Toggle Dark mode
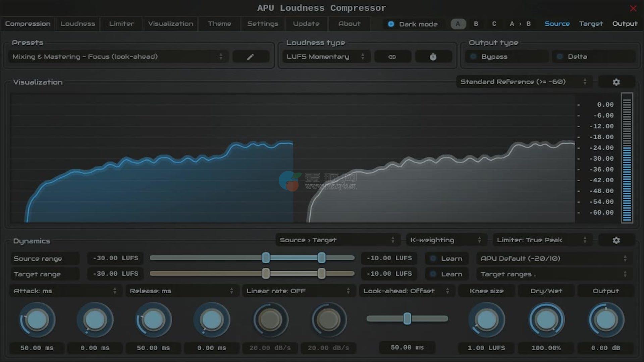 (413, 24)
